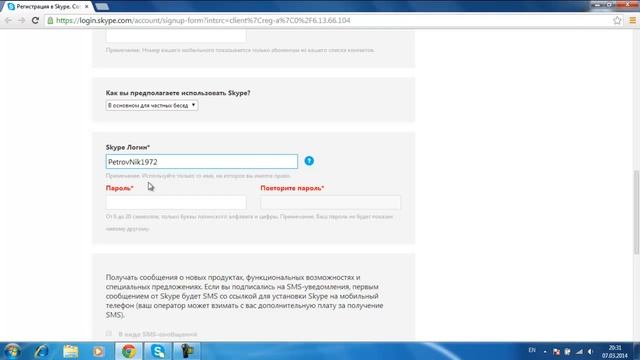
Task: Click the 'Пароль*' label
Action: coord(120,188)
